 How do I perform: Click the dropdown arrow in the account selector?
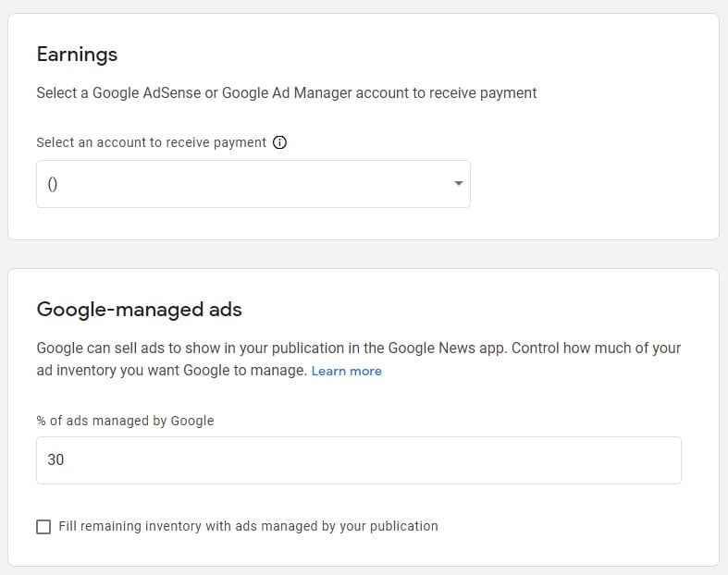tap(458, 183)
